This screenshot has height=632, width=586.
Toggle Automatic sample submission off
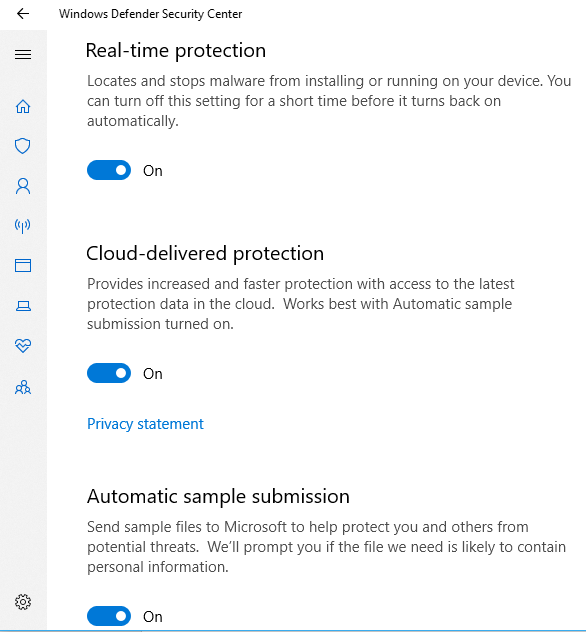click(109, 616)
